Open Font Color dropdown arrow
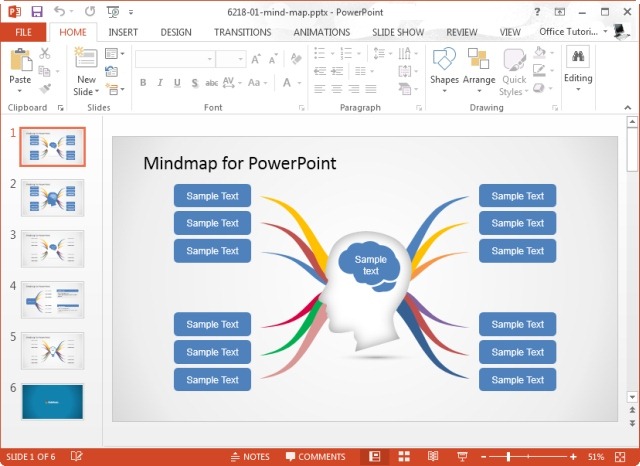The height and width of the screenshot is (466, 640). click(299, 83)
